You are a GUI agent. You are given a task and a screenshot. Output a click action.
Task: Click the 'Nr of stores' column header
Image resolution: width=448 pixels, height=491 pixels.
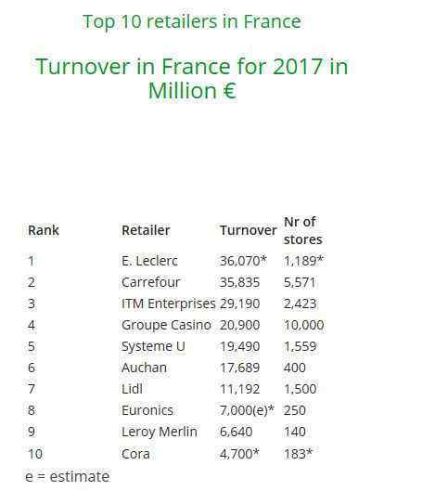[x=302, y=230]
